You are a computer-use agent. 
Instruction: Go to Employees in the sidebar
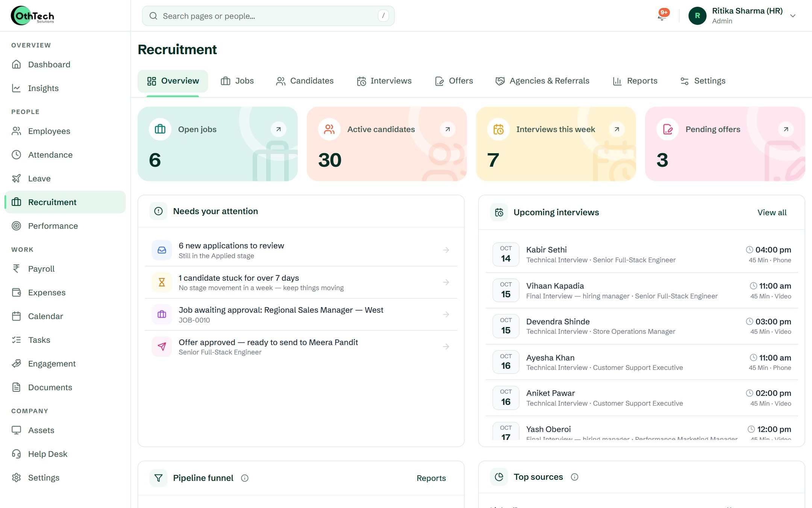(65, 131)
